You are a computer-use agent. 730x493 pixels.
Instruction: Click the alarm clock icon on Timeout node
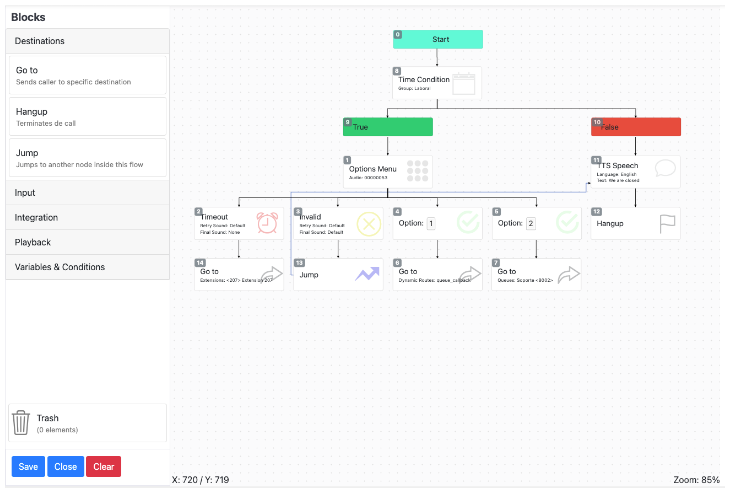[267, 223]
